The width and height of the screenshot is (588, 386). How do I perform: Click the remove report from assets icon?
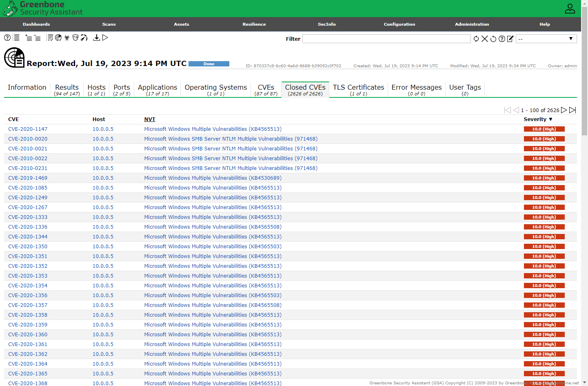coord(37,38)
